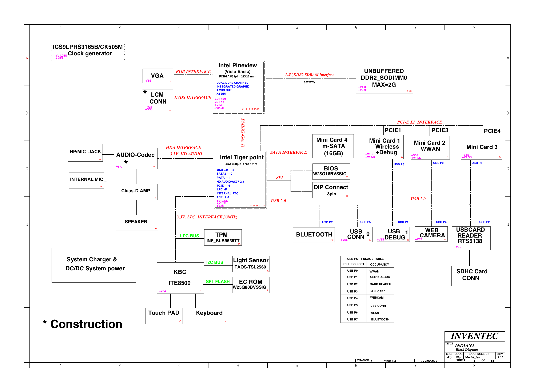Click the DIP Connect 8pin block
The width and height of the screenshot is (554, 392).
[x=331, y=190]
